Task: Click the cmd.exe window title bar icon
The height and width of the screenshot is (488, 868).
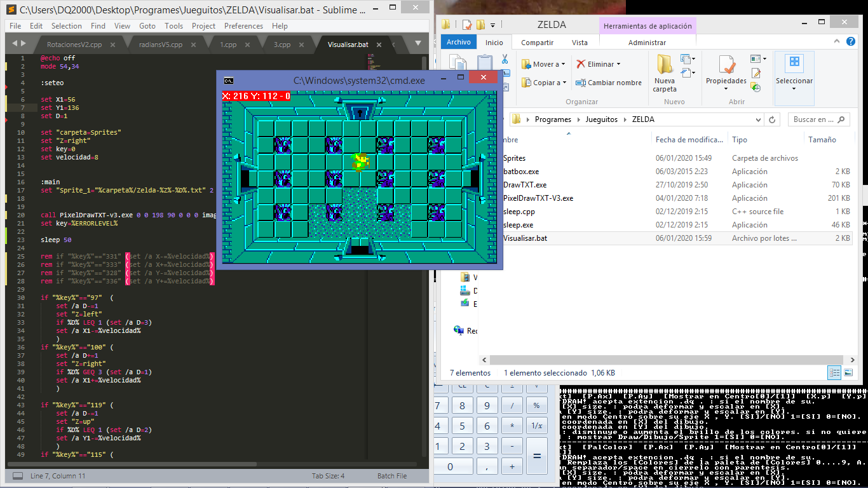Action: 228,81
